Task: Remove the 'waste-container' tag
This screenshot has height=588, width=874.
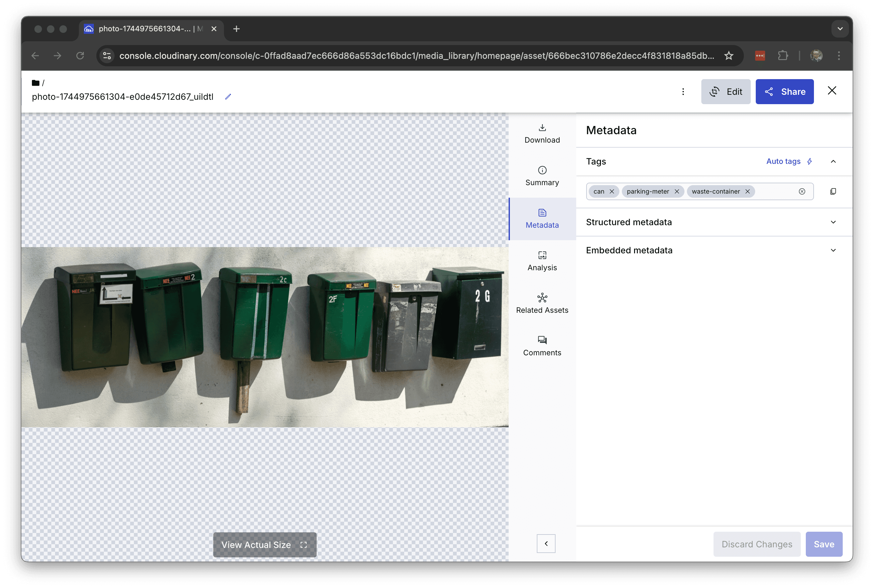Action: point(747,192)
